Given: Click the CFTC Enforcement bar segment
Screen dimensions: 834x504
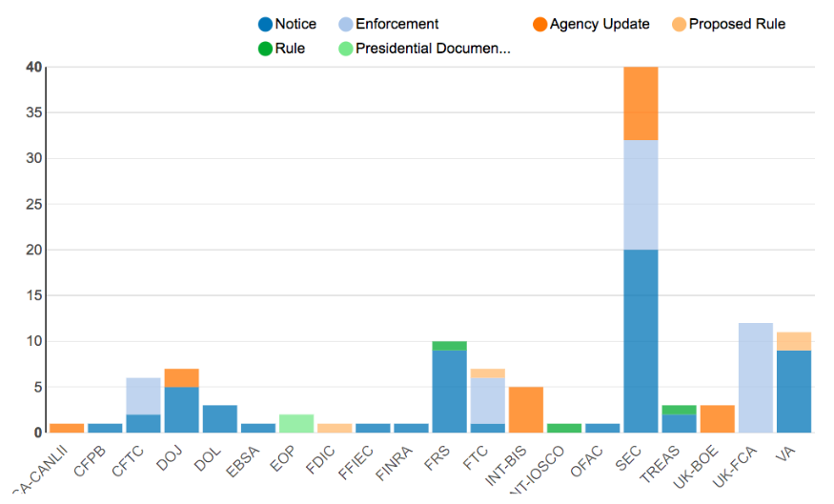Looking at the screenshot, I should (x=143, y=396).
